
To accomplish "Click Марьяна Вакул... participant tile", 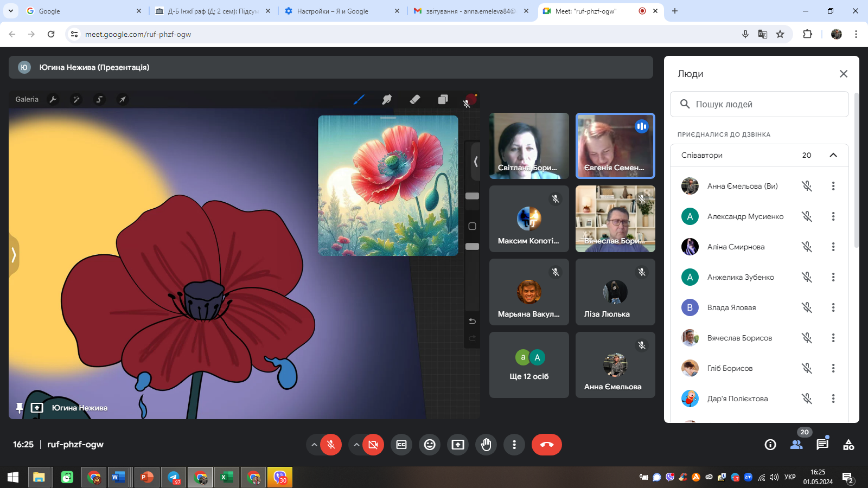I will click(x=529, y=292).
